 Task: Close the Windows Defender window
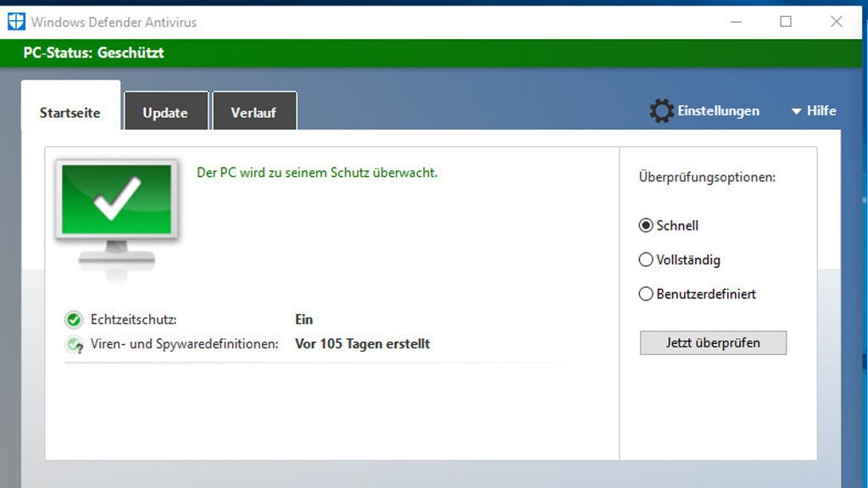click(x=837, y=21)
